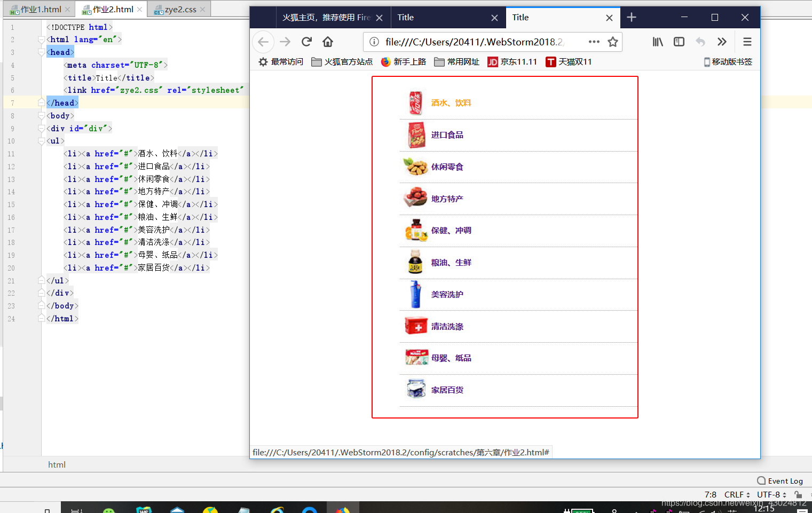Open 天猫双11 bookmark

point(569,62)
